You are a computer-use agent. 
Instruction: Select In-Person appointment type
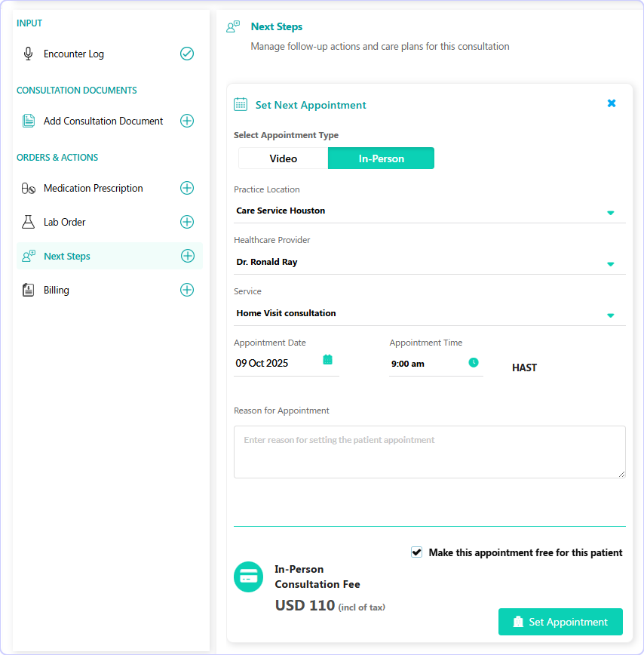point(381,158)
